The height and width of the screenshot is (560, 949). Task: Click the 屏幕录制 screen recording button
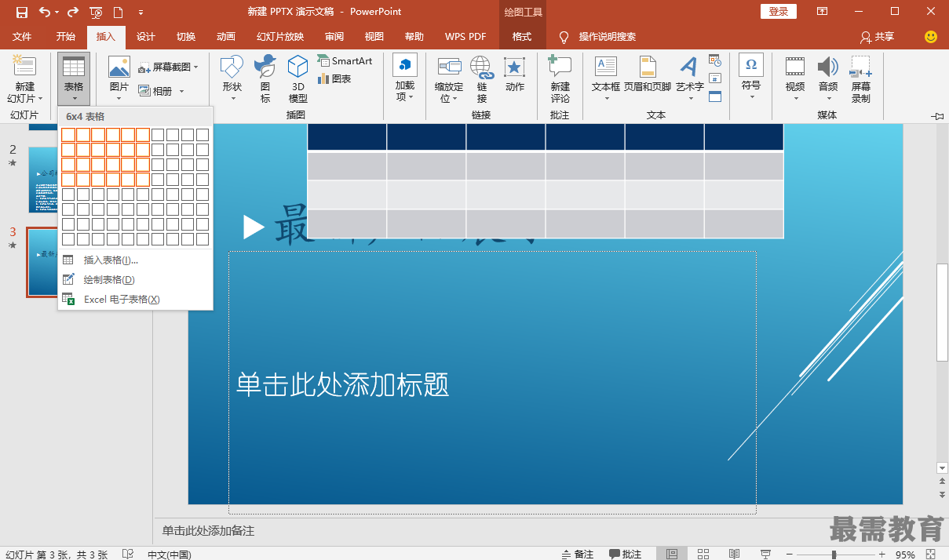tap(861, 80)
